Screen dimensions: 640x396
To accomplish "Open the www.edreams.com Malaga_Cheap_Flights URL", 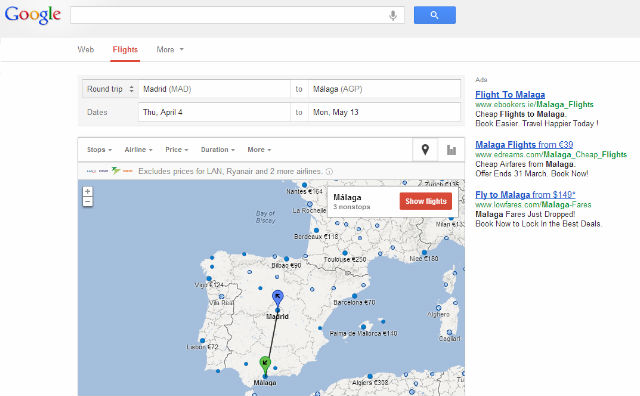I will pos(551,154).
